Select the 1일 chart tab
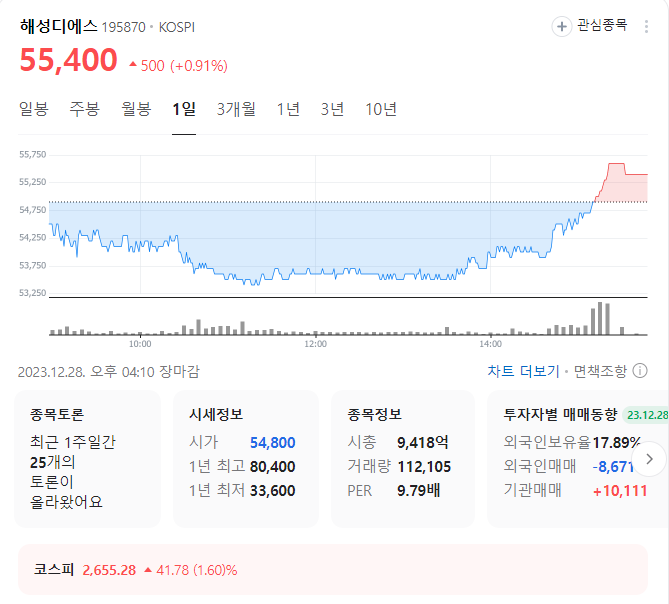This screenshot has height=604, width=669. pos(184,109)
